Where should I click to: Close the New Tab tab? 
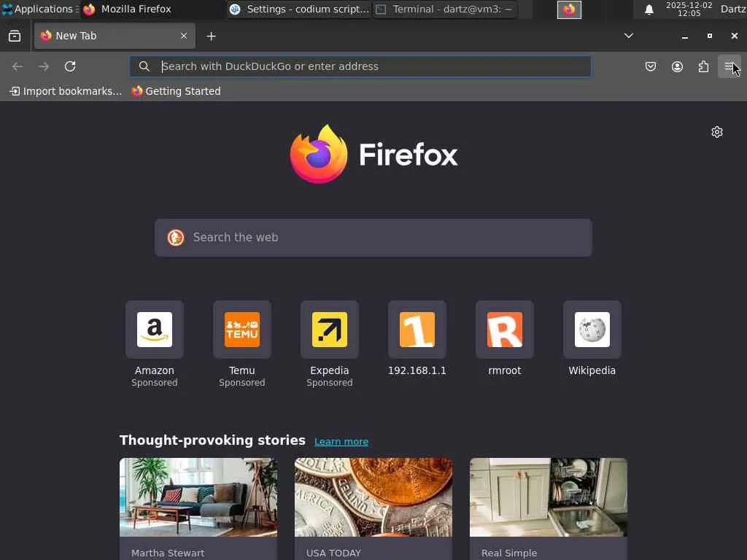184,36
